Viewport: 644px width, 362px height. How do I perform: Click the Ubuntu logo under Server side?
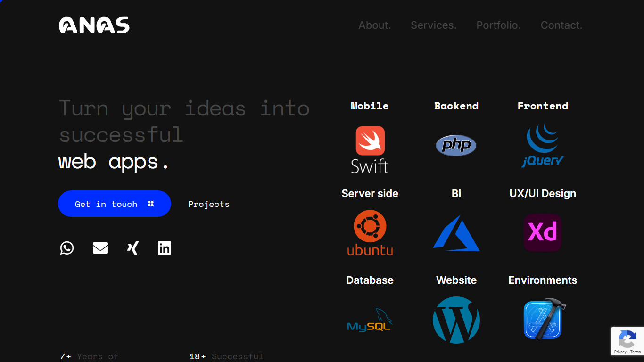pos(370,233)
